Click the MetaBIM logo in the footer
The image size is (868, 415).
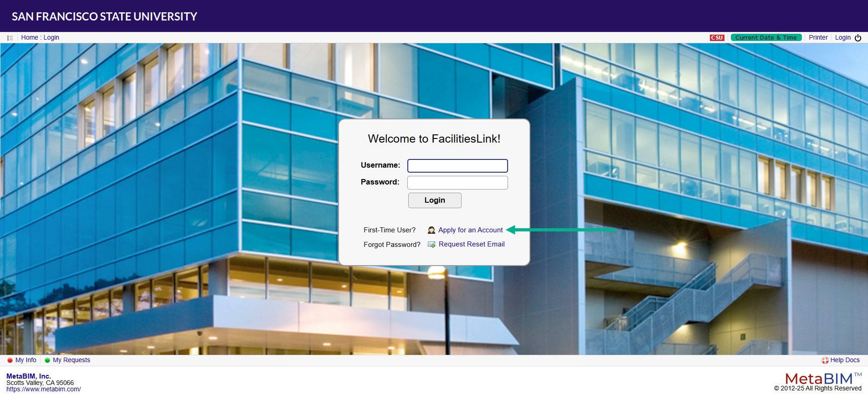click(x=823, y=379)
